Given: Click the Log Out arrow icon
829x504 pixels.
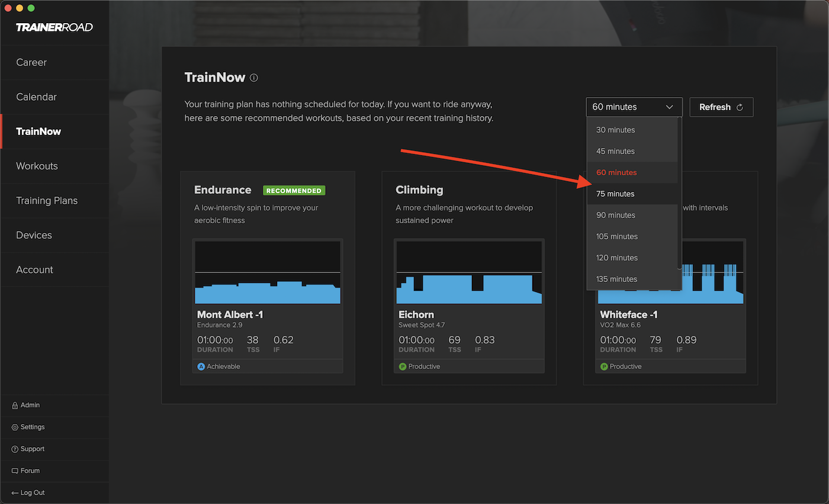Looking at the screenshot, I should [x=15, y=493].
